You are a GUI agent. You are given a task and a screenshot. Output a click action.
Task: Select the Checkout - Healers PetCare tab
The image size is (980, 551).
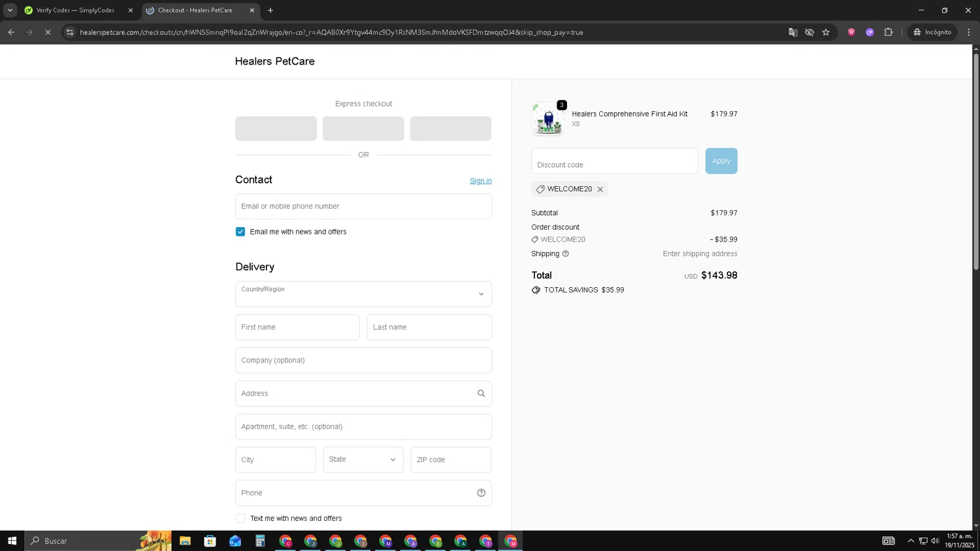pos(195,10)
